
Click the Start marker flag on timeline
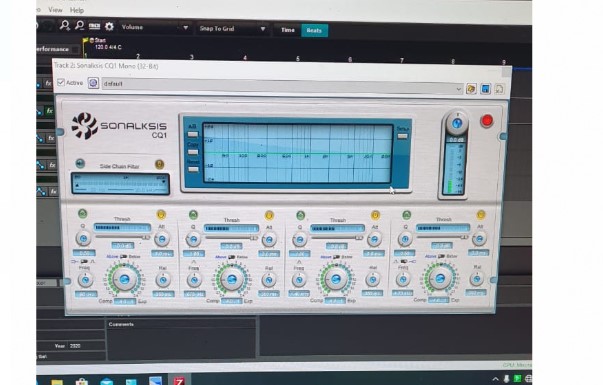(85, 40)
